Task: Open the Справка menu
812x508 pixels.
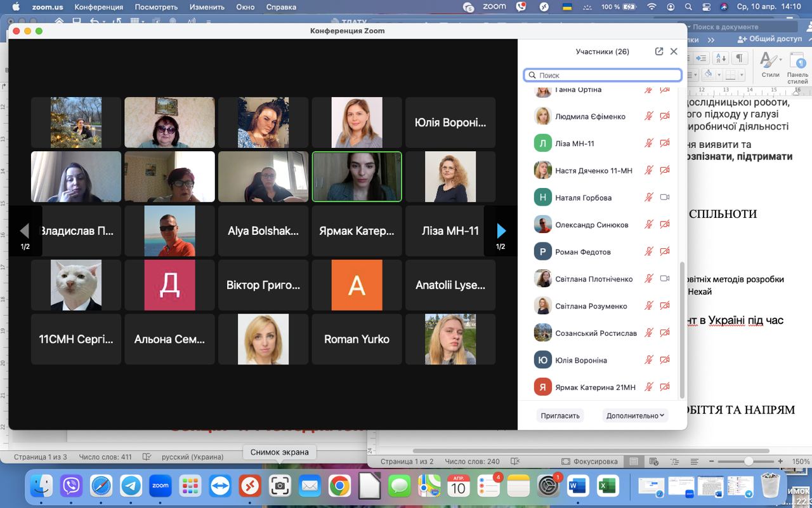Action: 281,7
